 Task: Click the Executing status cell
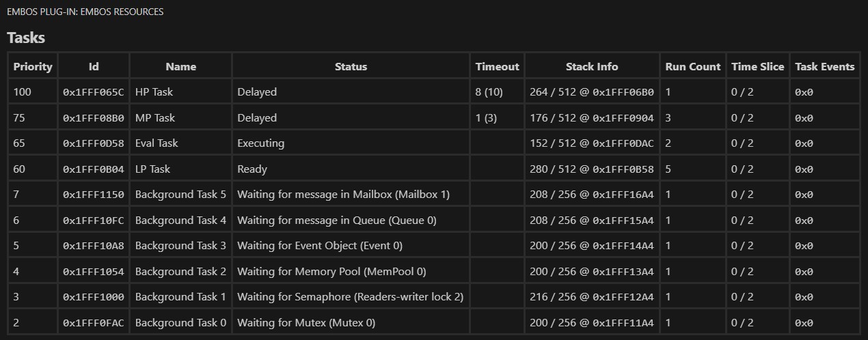[260, 143]
